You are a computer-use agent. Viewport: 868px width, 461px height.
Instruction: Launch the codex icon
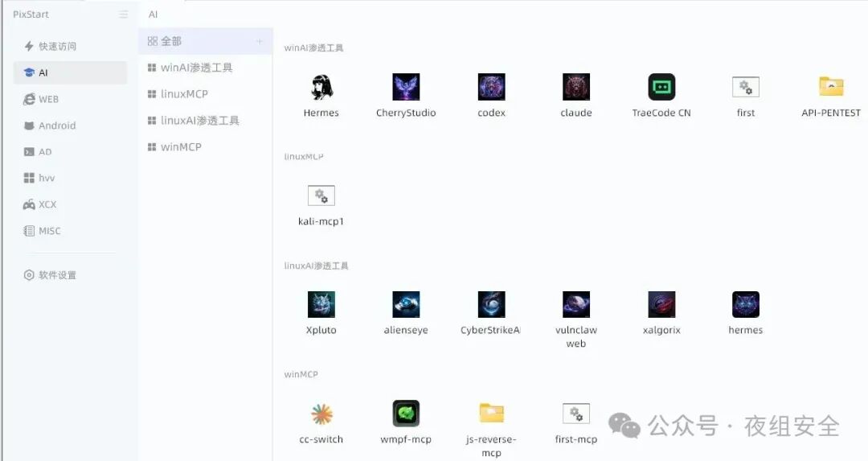tap(491, 87)
